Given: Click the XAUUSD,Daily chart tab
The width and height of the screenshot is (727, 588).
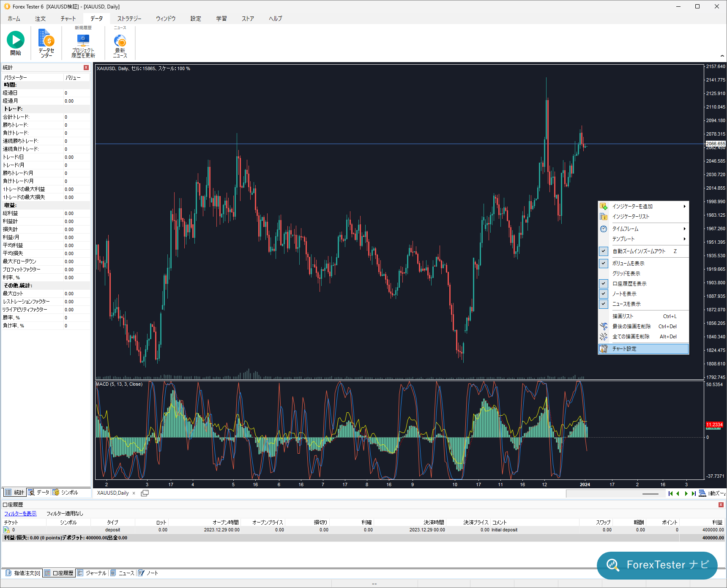Looking at the screenshot, I should [113, 493].
